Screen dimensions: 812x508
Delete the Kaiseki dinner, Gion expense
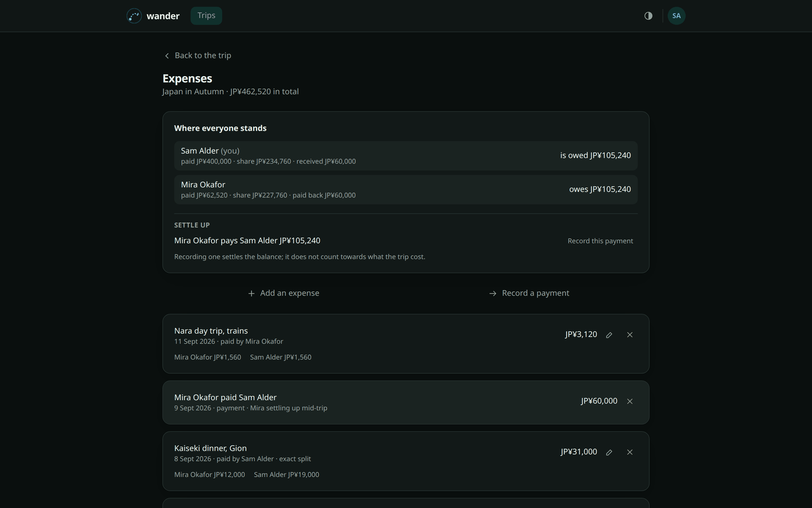[x=630, y=452]
